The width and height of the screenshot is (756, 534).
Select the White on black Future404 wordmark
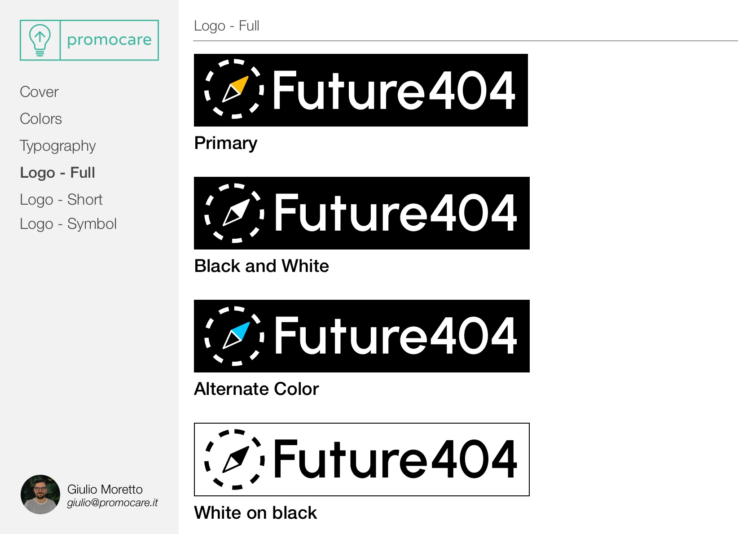pyautogui.click(x=396, y=459)
